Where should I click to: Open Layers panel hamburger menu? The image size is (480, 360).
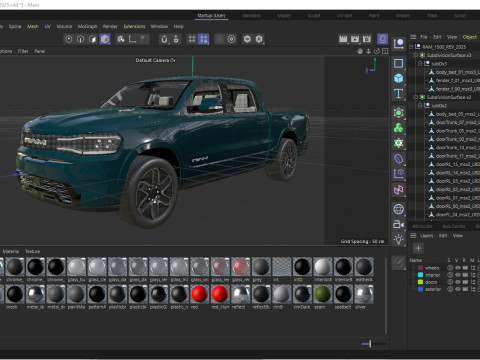pyautogui.click(x=413, y=236)
